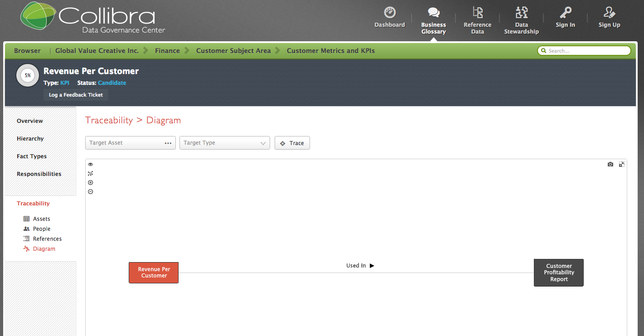Screen dimensions: 644x336
Task: Select the Revenue Per Customer node
Action: point(154,273)
